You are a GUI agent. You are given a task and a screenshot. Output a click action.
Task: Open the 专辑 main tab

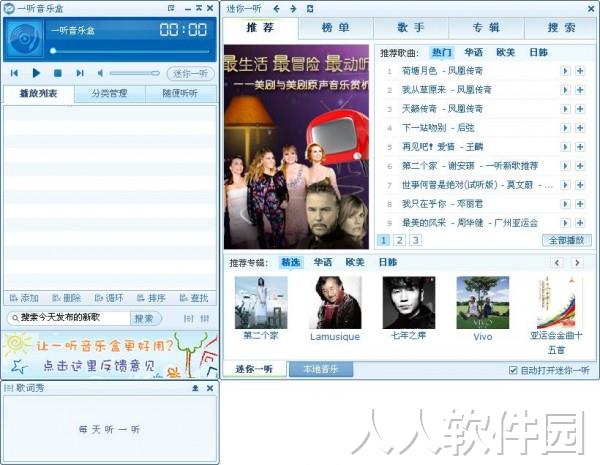click(x=486, y=28)
